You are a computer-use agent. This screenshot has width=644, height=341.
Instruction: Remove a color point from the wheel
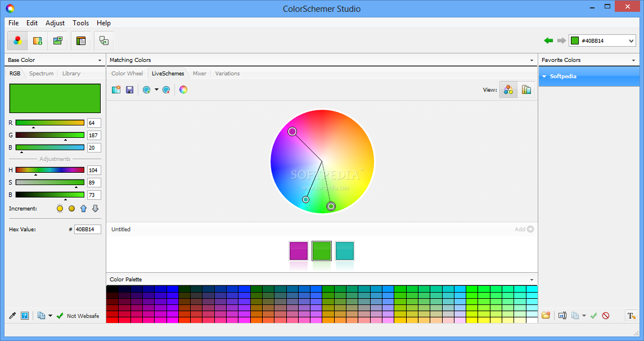166,89
